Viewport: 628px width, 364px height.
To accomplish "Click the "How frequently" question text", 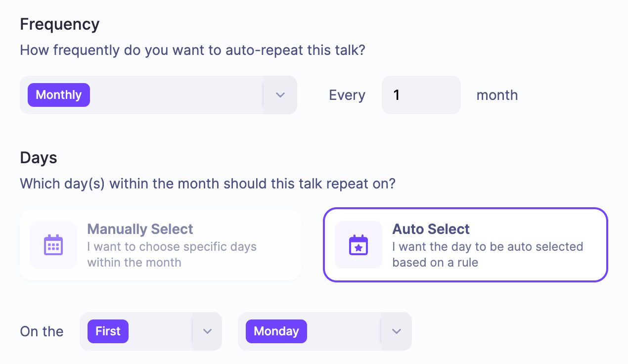I will pyautogui.click(x=192, y=50).
